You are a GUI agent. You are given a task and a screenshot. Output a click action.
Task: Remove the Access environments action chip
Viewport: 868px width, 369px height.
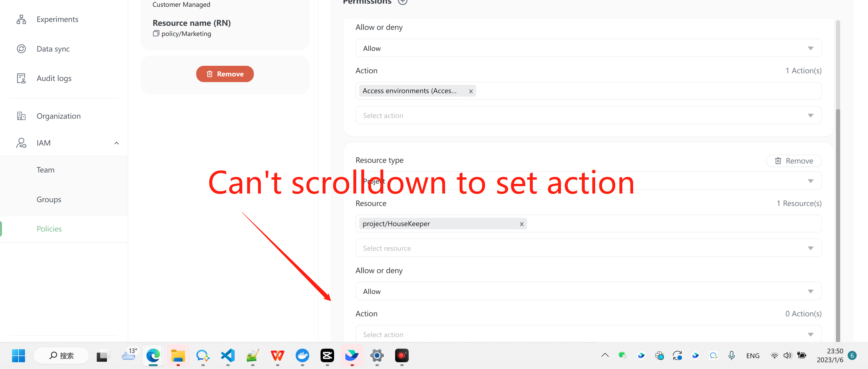coord(471,91)
